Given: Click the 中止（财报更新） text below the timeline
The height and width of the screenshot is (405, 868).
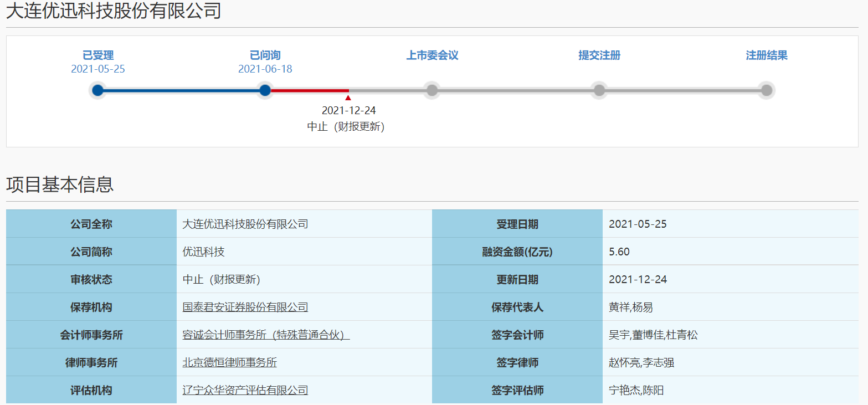Looking at the screenshot, I should pos(346,126).
